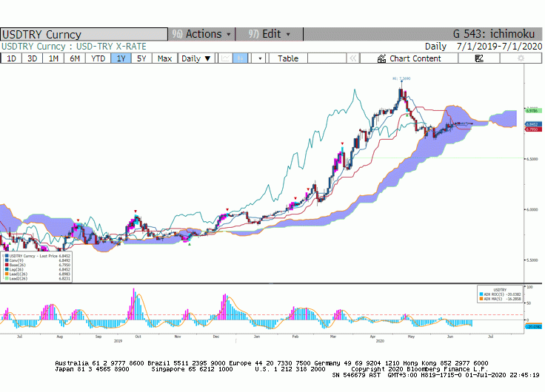This screenshot has height=392, width=545.
Task: Click the Hi: 7.2690 high marker label
Action: click(401, 79)
